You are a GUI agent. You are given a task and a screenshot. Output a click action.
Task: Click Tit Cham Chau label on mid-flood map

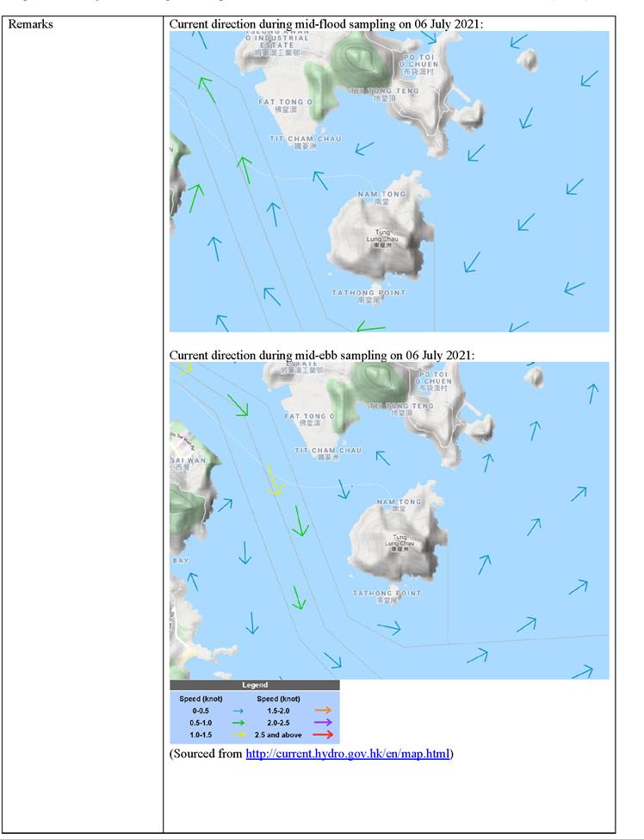click(x=306, y=140)
